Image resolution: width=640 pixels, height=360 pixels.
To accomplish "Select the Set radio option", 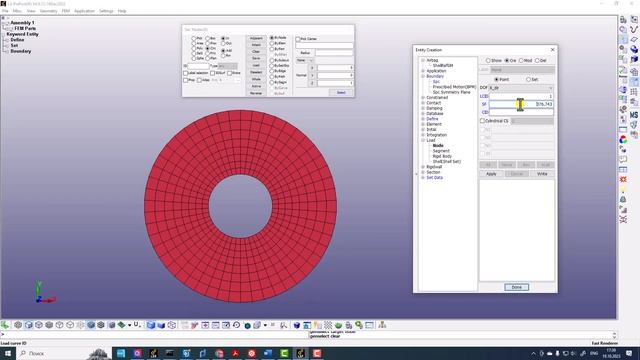I will tap(529, 79).
